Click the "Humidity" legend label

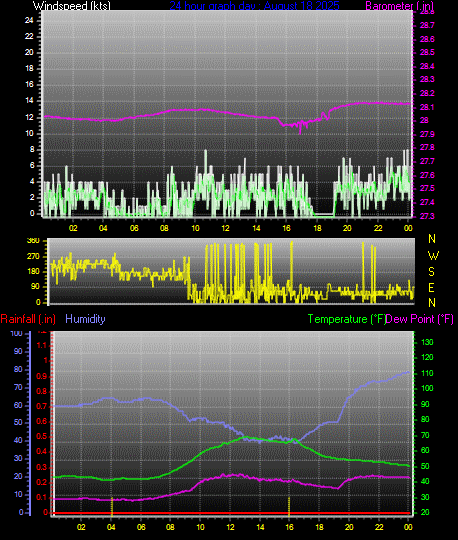pyautogui.click(x=85, y=319)
